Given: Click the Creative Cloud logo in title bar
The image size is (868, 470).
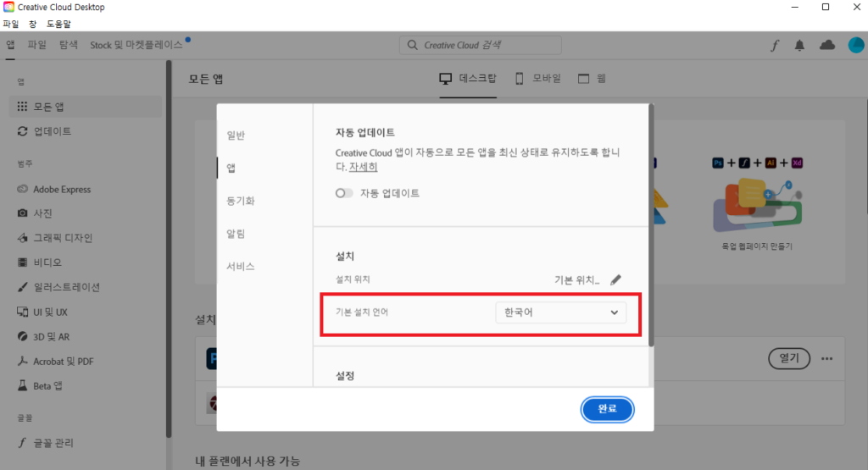Looking at the screenshot, I should (x=8, y=7).
